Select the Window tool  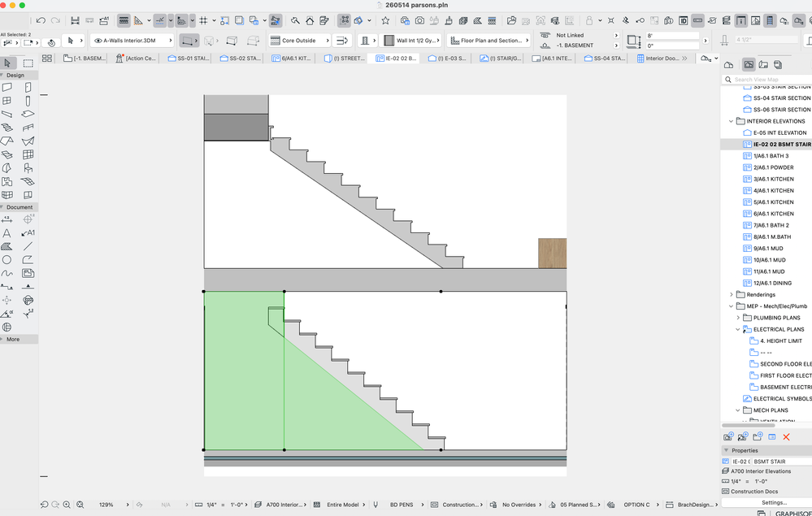(x=7, y=101)
